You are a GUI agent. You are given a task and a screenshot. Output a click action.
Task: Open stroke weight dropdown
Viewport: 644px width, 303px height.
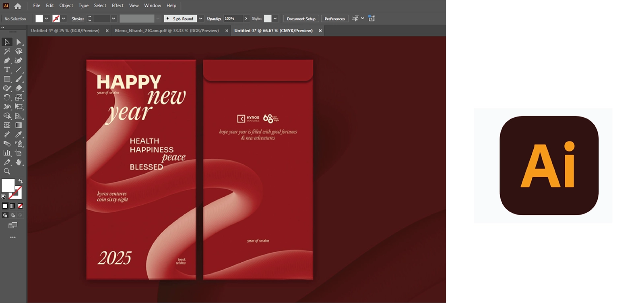pyautogui.click(x=114, y=19)
